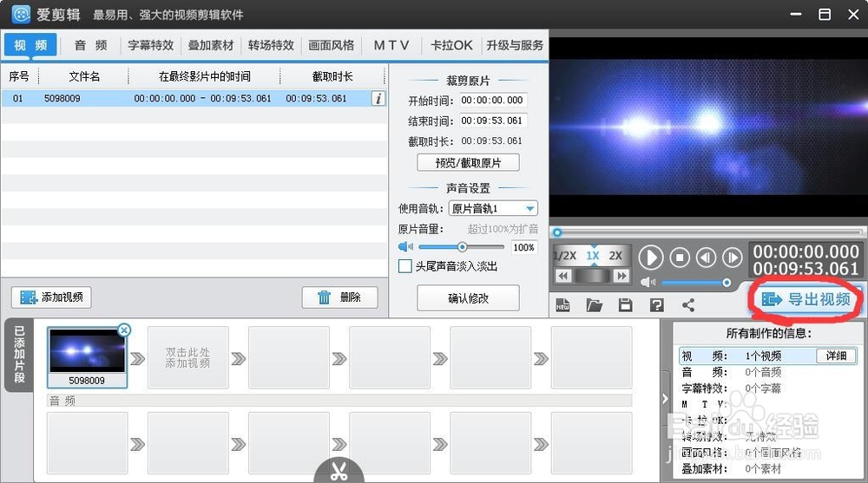Switch to the 视频 tab

(x=30, y=45)
